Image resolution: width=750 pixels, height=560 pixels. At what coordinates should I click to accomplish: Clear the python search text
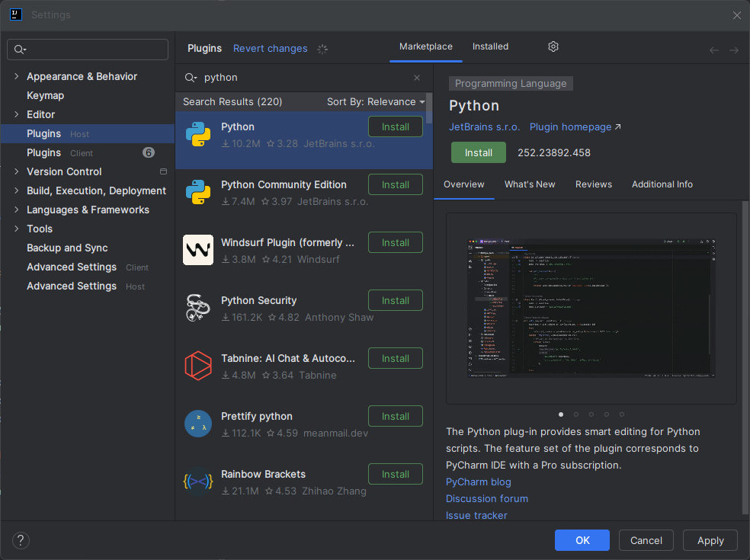[417, 78]
